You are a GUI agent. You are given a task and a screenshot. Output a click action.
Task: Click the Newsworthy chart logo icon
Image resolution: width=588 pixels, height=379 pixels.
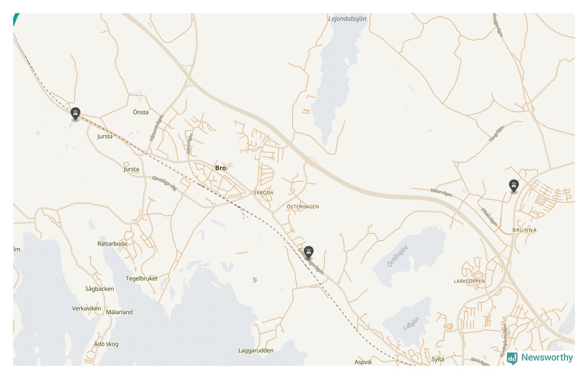512,358
